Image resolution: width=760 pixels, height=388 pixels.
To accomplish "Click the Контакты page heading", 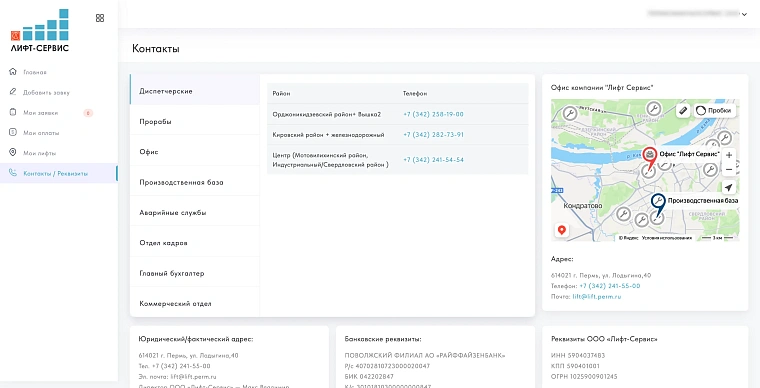I will pyautogui.click(x=156, y=49).
